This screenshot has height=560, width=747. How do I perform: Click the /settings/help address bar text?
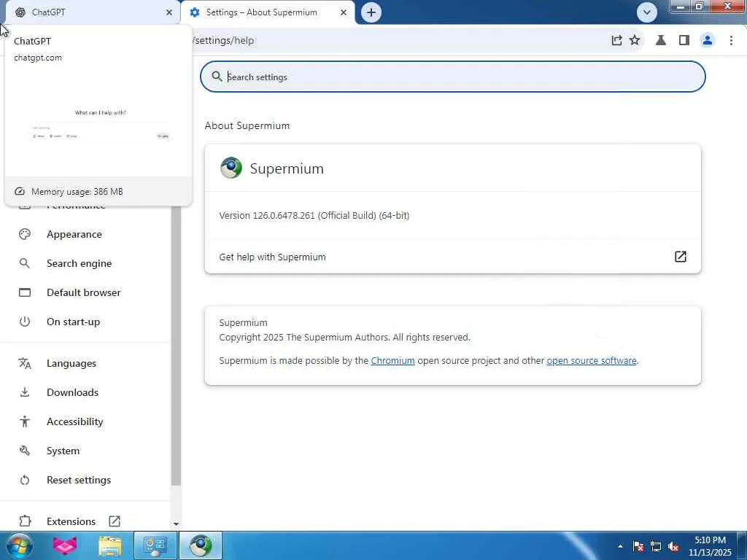[x=223, y=41]
